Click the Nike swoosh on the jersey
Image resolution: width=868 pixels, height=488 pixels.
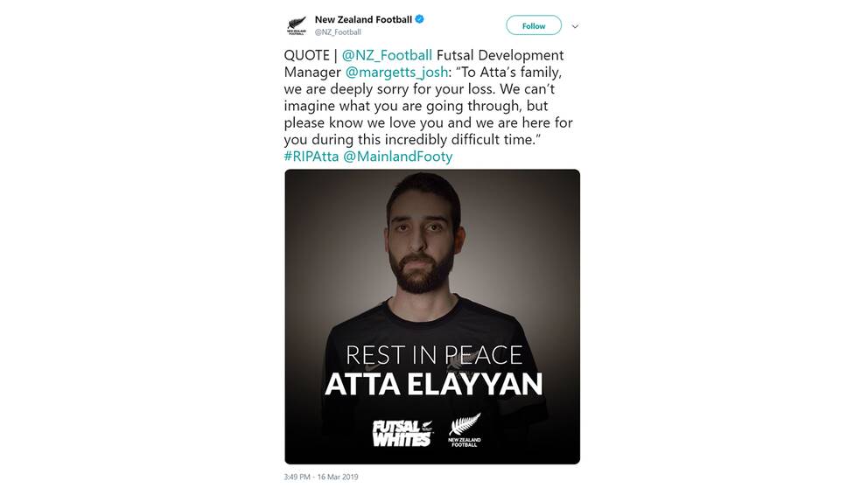pos(373,368)
